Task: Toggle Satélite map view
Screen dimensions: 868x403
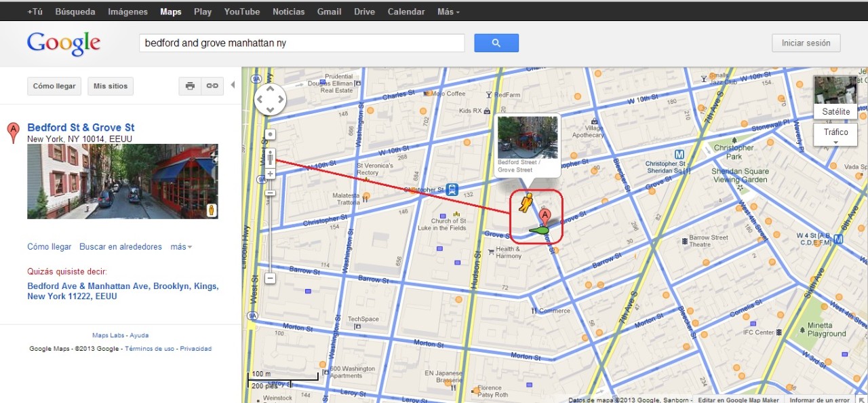Action: pos(835,97)
